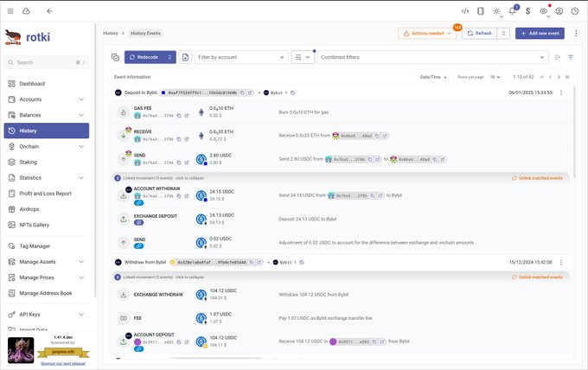Open the help question mark icon
Viewport: 588px width, 370px height.
point(575,11)
